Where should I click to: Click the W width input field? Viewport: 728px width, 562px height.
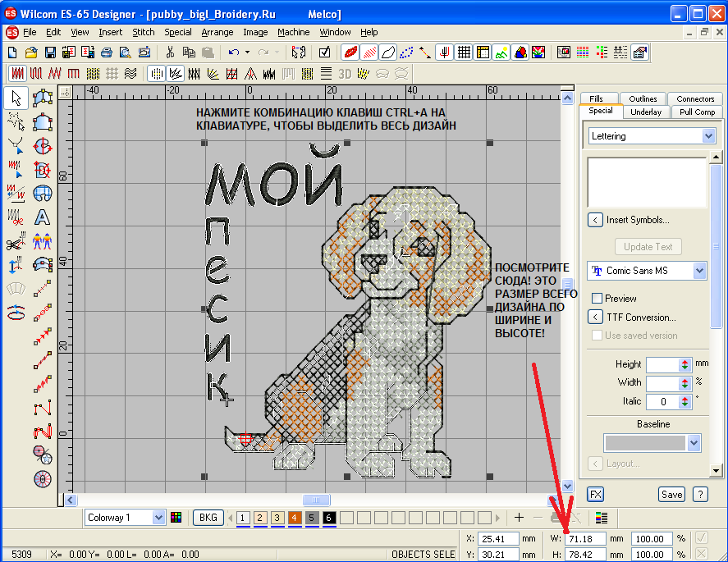click(x=585, y=539)
